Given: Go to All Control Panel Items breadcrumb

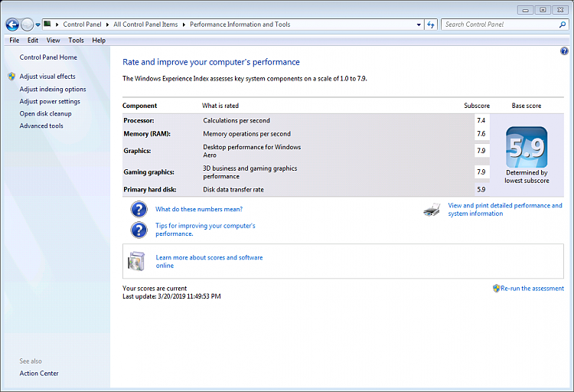Looking at the screenshot, I should (x=145, y=24).
